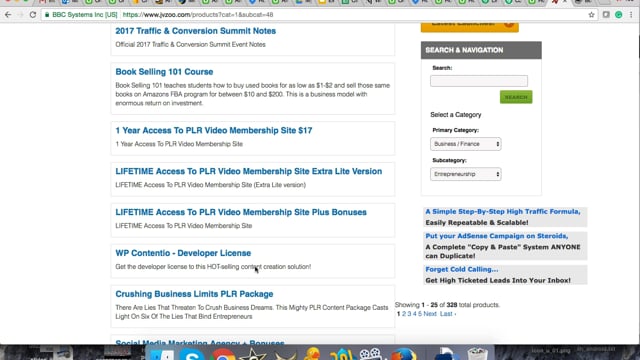Bookmark this page with the star icon
640x360 pixels.
(x=591, y=15)
